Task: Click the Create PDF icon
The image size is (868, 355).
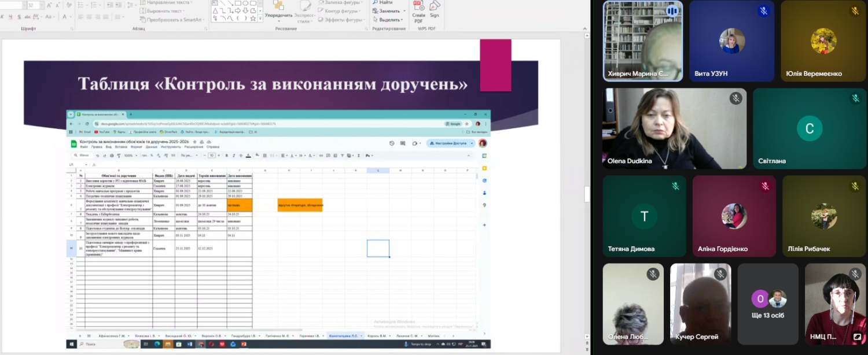Action: [x=418, y=6]
